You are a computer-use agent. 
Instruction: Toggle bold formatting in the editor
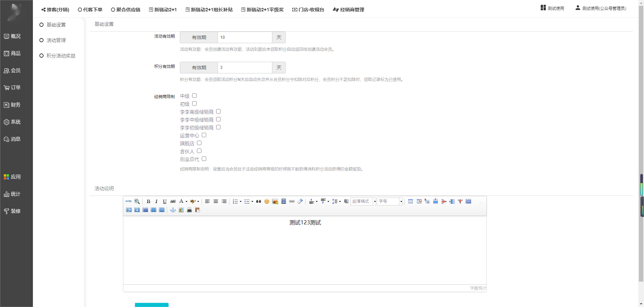(x=148, y=201)
